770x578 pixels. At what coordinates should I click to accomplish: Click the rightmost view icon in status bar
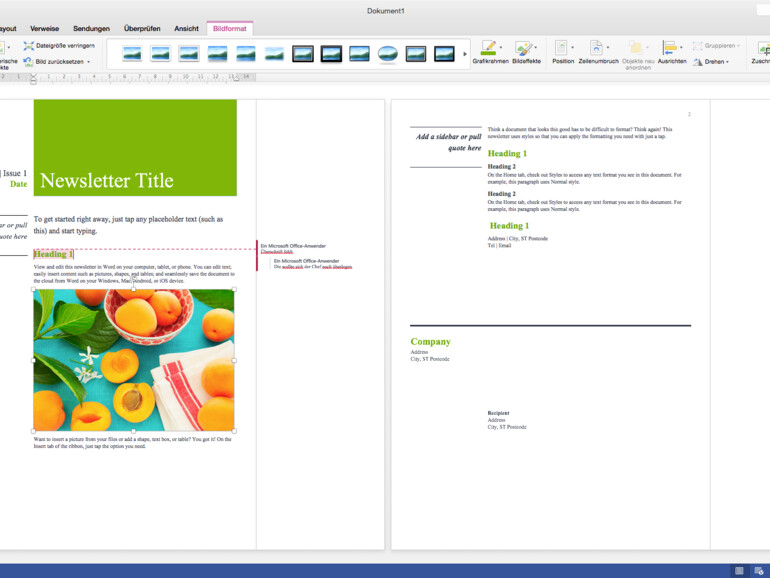[759, 571]
